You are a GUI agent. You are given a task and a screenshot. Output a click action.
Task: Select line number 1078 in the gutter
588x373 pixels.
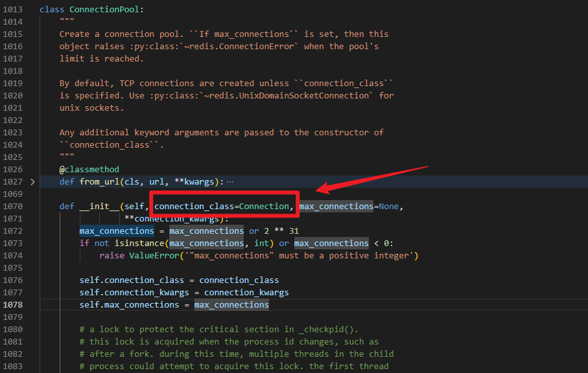point(12,305)
